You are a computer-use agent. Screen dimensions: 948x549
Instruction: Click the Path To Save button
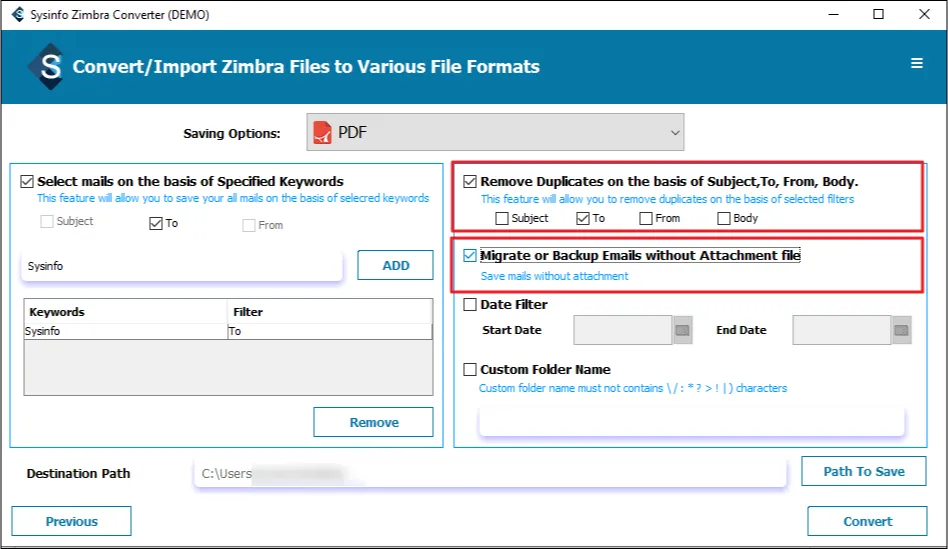pos(863,472)
